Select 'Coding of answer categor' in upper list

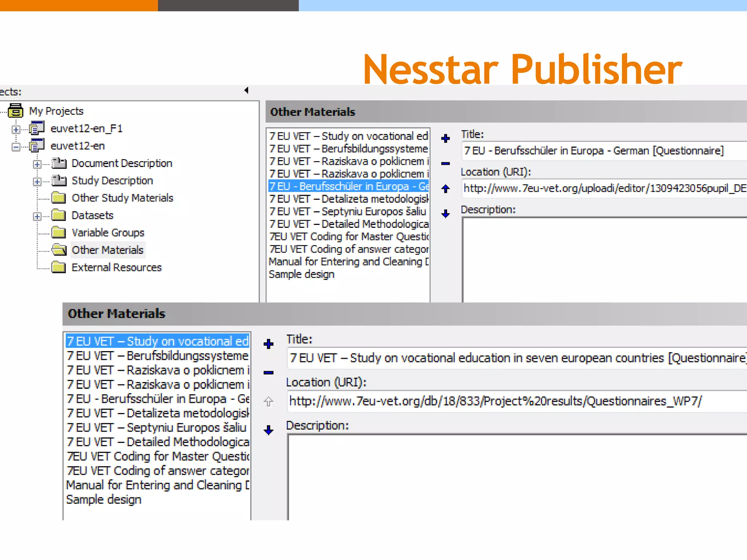(349, 249)
